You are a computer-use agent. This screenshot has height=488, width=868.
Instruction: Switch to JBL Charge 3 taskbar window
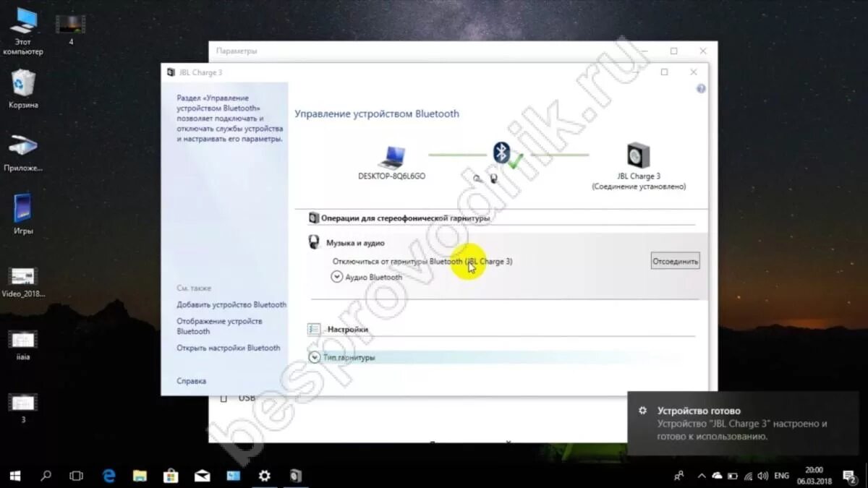click(295, 476)
